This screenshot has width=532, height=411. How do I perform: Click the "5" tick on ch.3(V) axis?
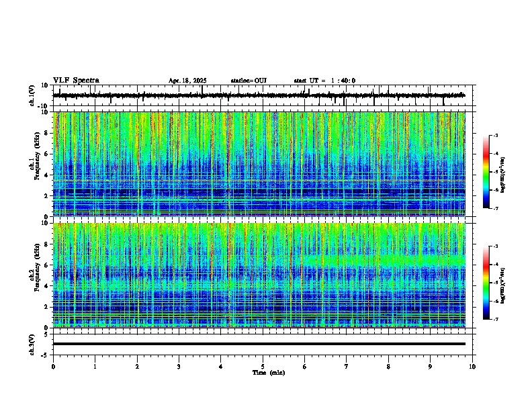47,334
